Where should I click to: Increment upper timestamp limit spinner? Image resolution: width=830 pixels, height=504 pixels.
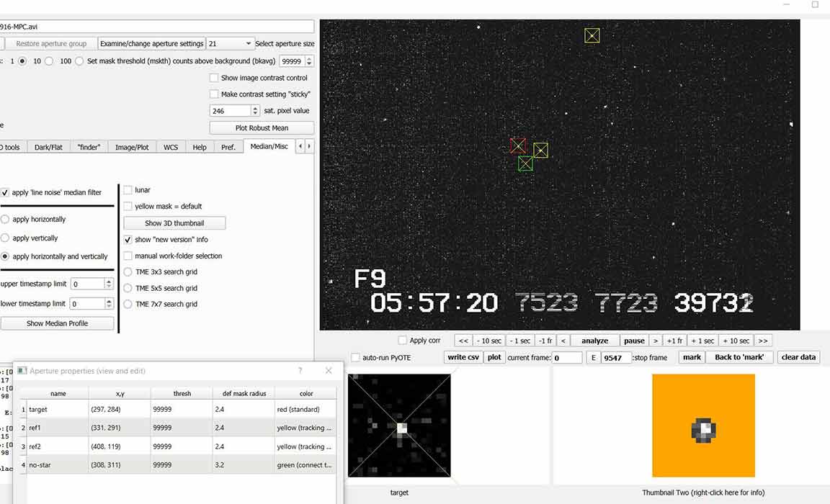[x=109, y=282]
